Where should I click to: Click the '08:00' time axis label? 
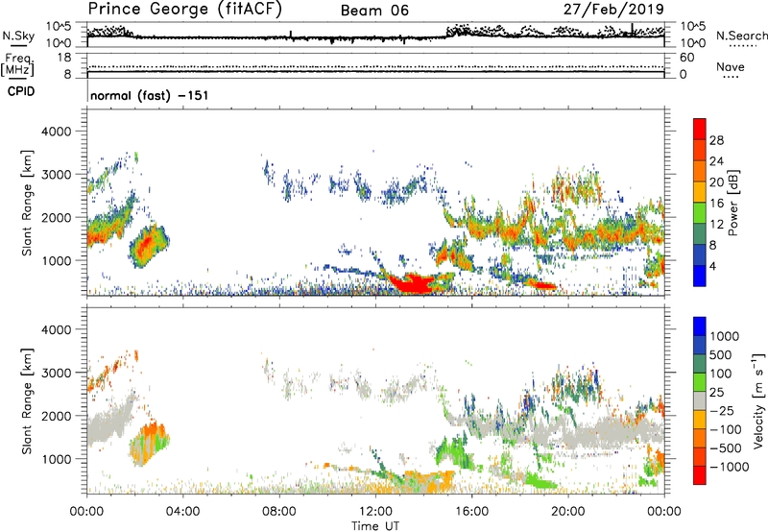coord(279,512)
